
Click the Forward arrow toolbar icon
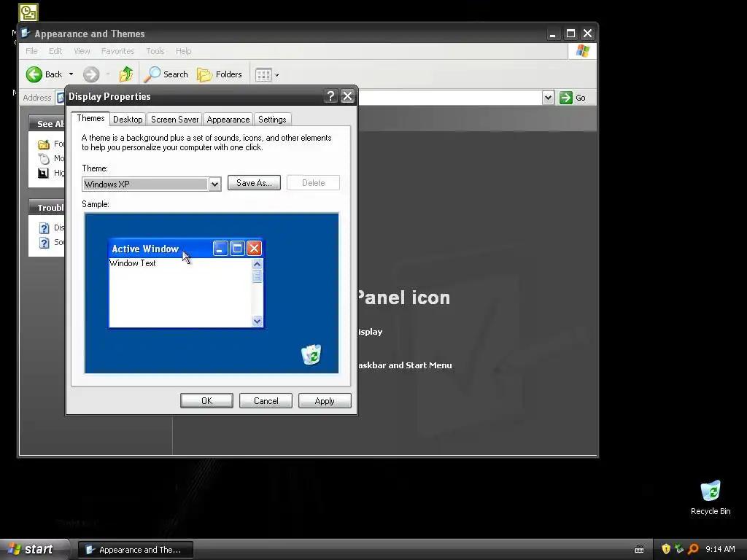point(91,74)
